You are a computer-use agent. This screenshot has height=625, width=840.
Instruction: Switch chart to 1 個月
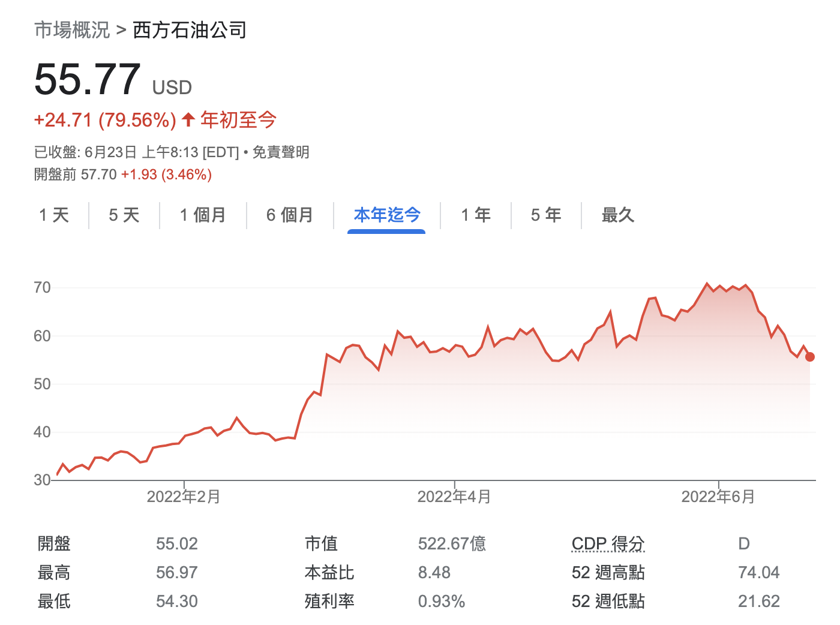203,215
